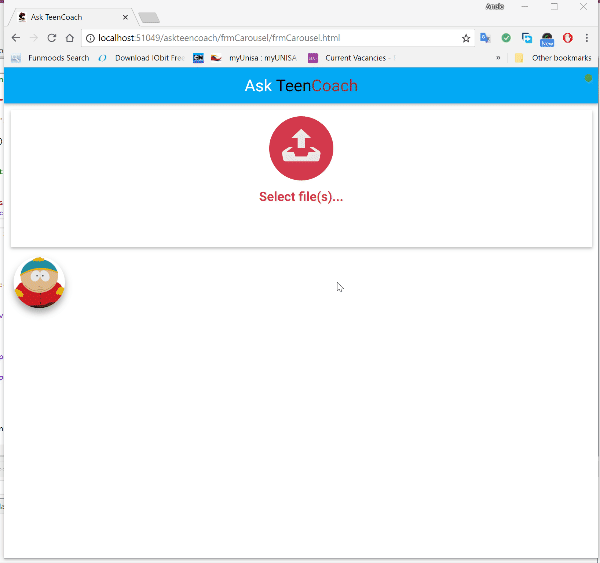600x563 pixels.
Task: Open the extension icon with New badge
Action: click(x=547, y=39)
